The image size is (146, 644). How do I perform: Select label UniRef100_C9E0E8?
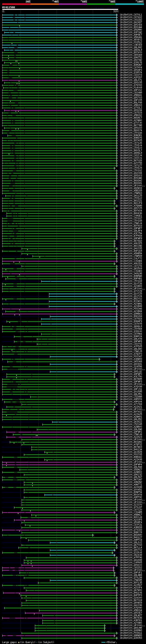(x=131, y=45)
